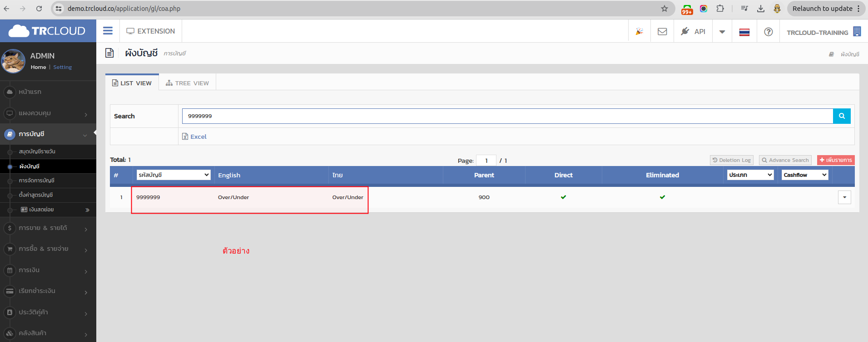Open ตั้งค่าสูตรบัญชี submenu item

(48, 195)
